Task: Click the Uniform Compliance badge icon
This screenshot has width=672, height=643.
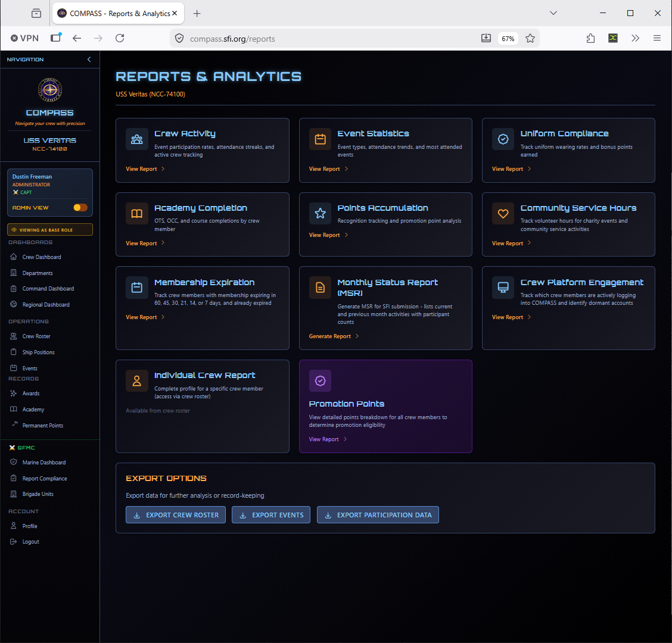Action: (503, 139)
